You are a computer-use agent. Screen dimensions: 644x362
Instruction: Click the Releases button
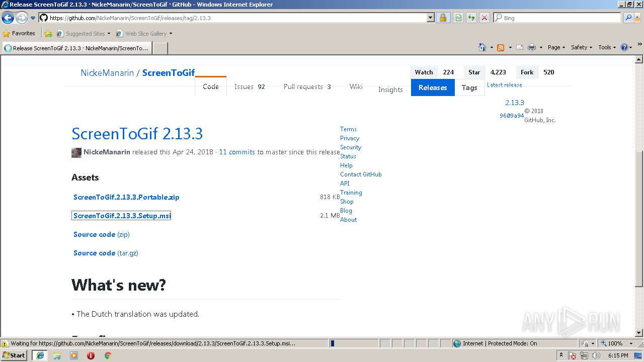coord(433,87)
